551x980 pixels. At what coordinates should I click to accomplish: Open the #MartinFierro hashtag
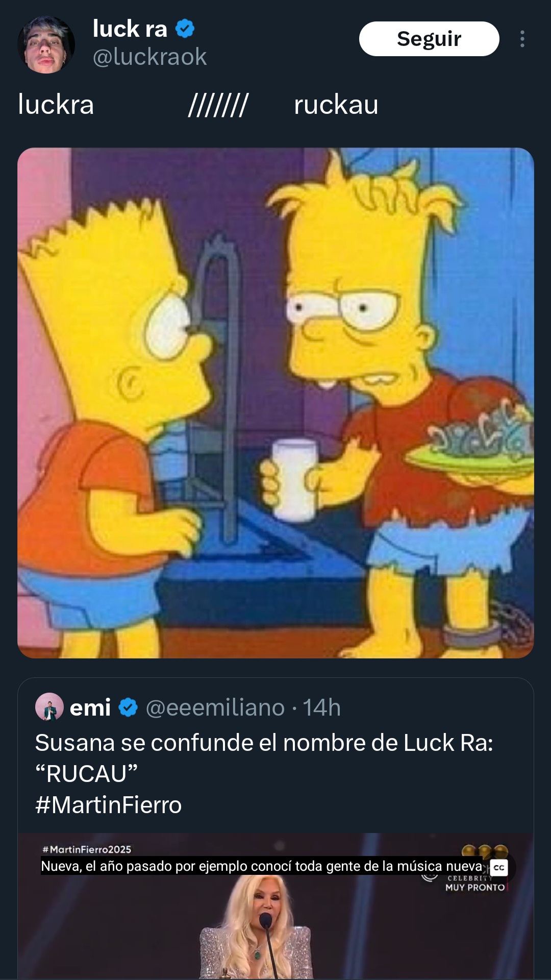(109, 805)
